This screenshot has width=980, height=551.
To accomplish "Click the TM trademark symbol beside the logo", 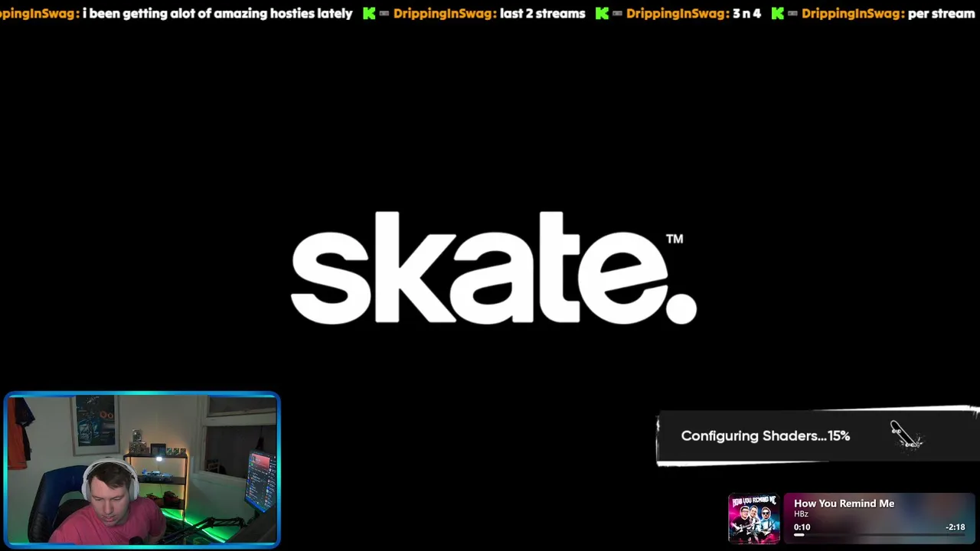I will click(675, 239).
